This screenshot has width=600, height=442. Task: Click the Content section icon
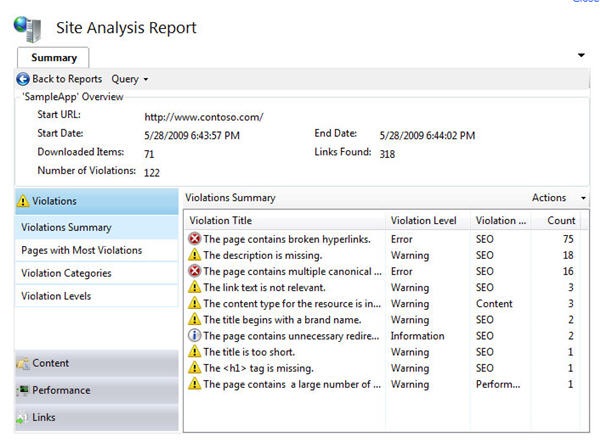tap(22, 364)
